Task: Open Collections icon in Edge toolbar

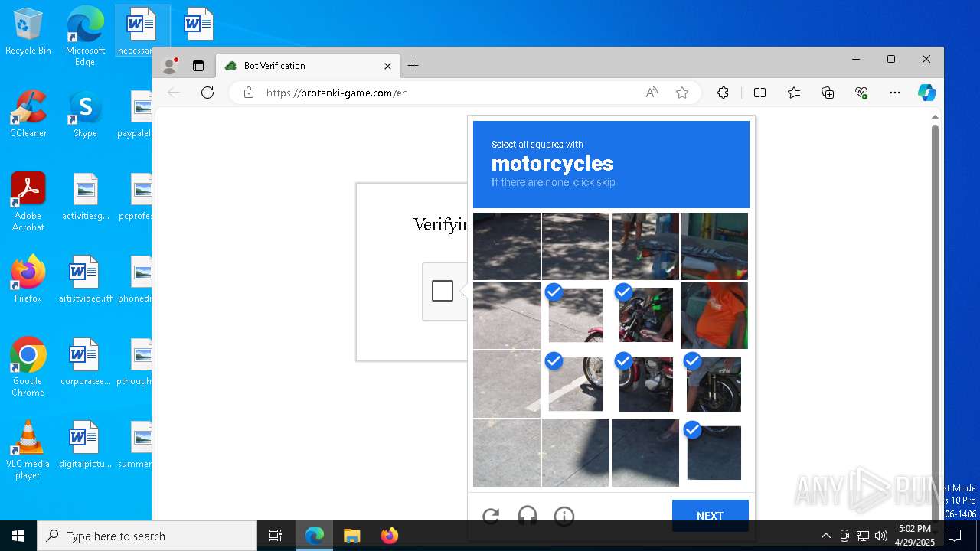Action: coord(828,93)
